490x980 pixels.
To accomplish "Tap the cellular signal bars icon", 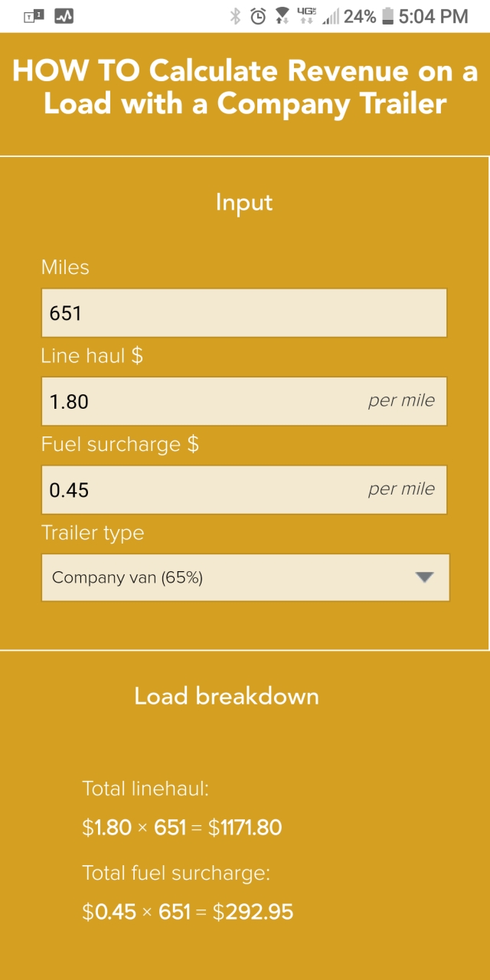I will tap(331, 16).
